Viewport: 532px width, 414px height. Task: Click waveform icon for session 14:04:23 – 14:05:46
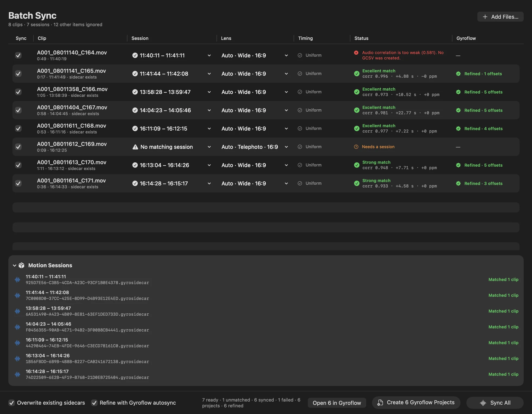(18, 327)
